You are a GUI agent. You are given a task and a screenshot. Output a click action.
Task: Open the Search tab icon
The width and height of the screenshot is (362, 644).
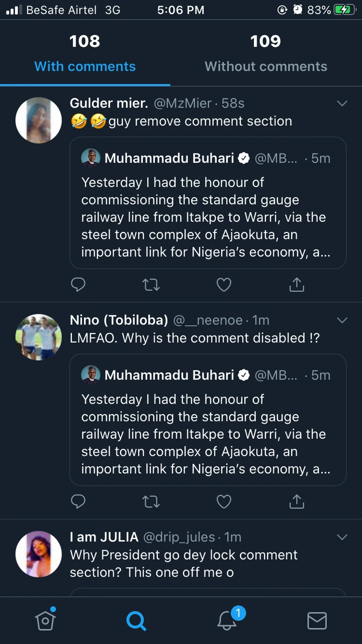pyautogui.click(x=136, y=620)
